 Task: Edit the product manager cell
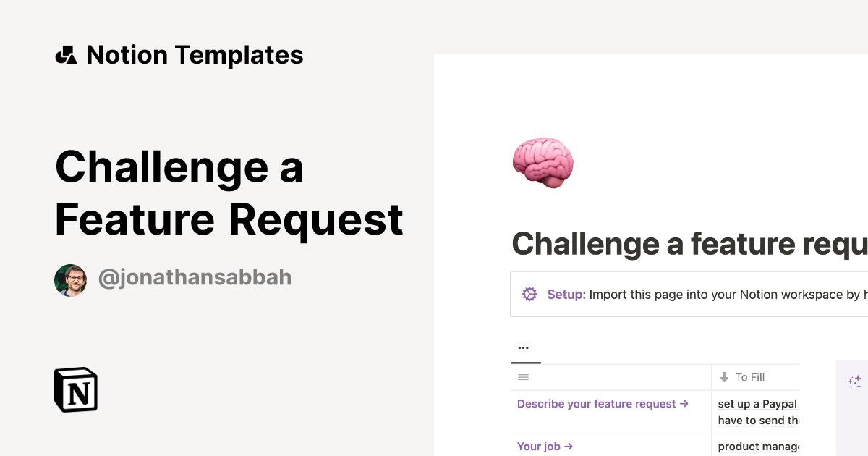pyautogui.click(x=757, y=447)
